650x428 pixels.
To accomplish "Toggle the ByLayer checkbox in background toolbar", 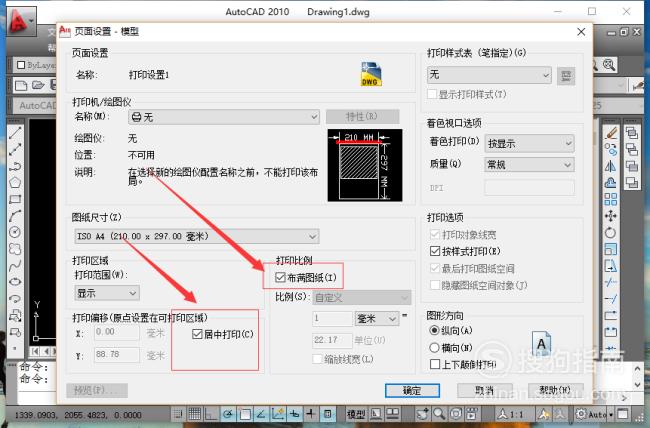I will [21, 65].
